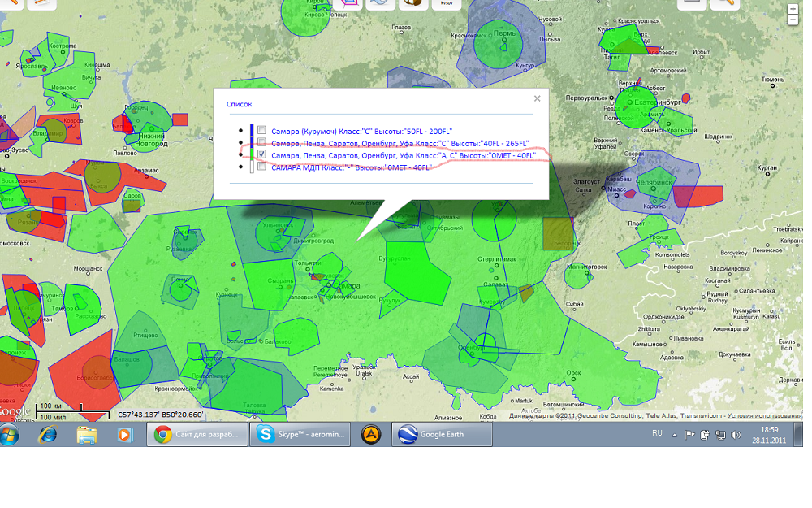The height and width of the screenshot is (508, 812).
Task: Zoom in the map with plus button
Action: coord(793,9)
